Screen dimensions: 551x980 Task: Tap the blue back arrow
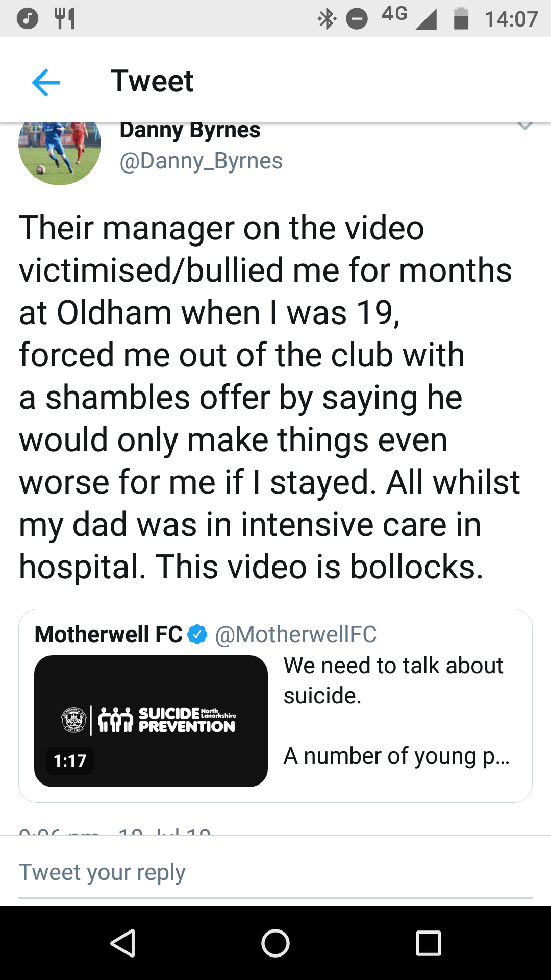coord(46,82)
